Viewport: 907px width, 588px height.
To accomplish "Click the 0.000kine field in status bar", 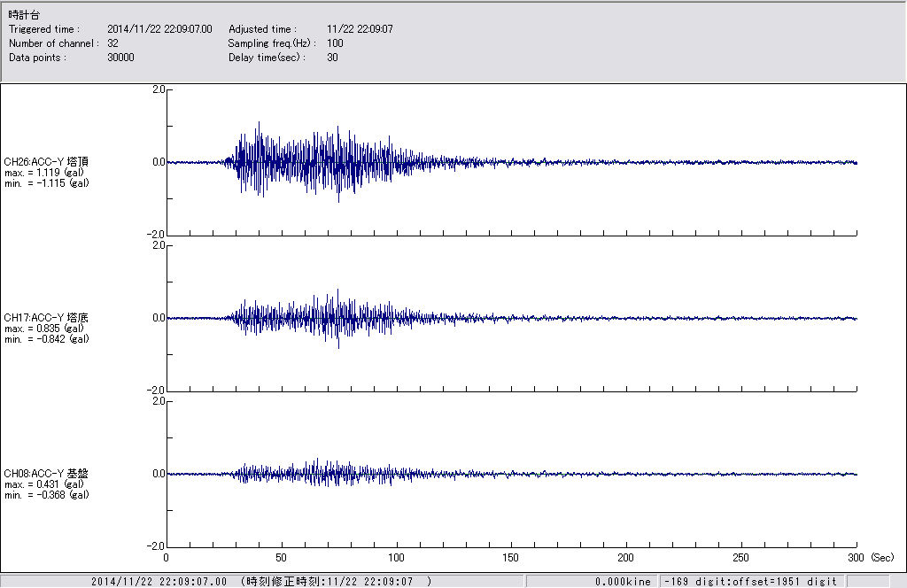I will [624, 581].
